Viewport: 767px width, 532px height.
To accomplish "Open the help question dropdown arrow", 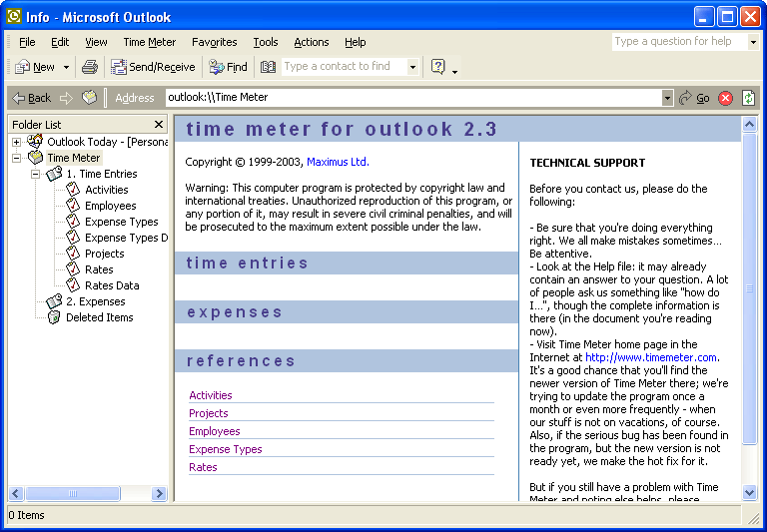I will 753,42.
